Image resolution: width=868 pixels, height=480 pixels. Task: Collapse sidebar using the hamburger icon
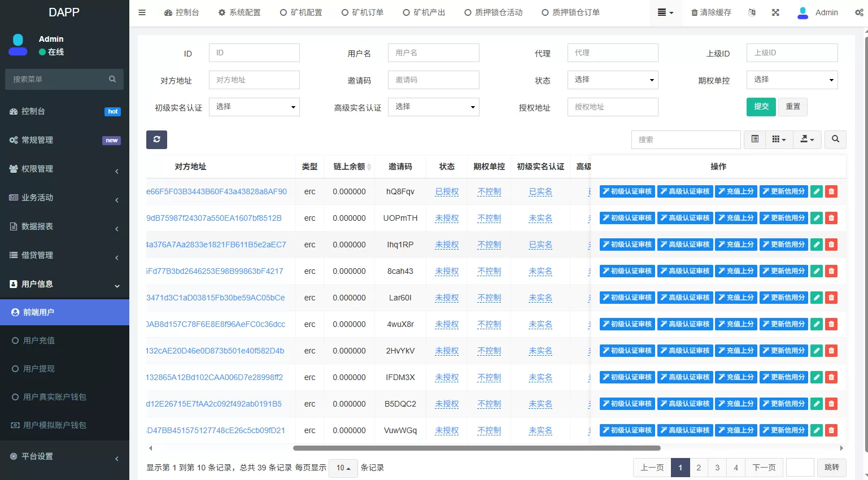(142, 12)
